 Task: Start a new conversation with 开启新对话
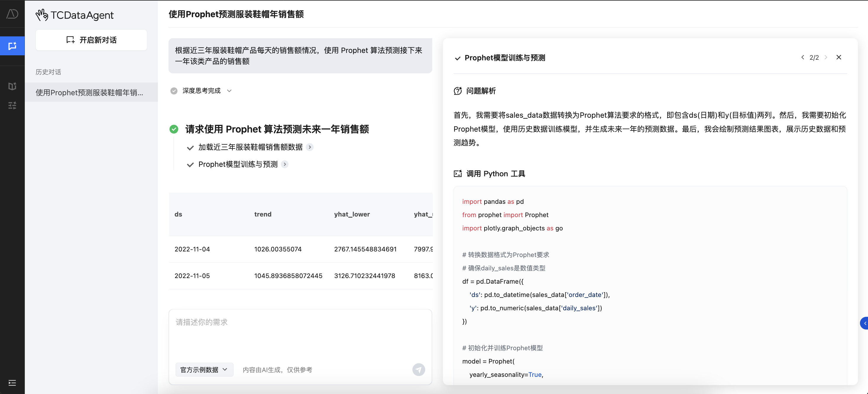coord(91,40)
